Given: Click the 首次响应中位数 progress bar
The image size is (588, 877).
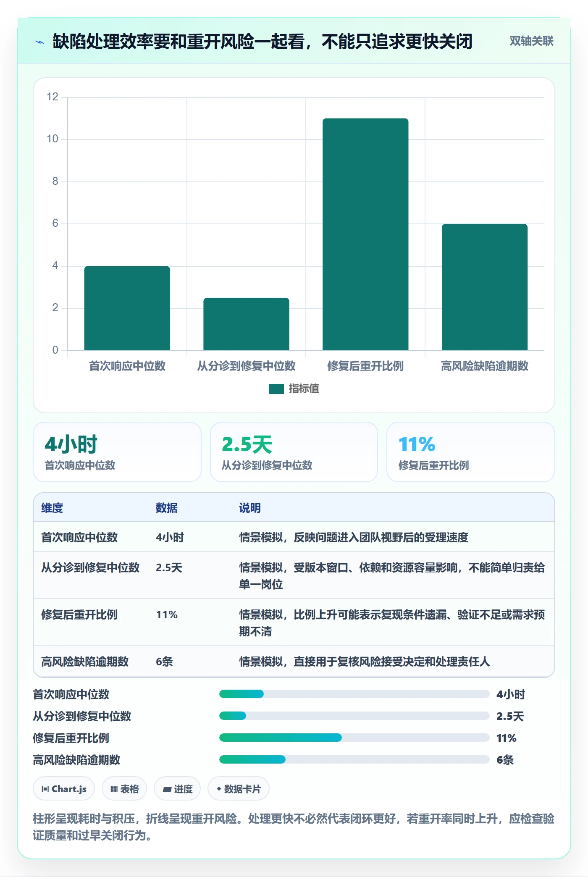Looking at the screenshot, I should coord(354,694).
